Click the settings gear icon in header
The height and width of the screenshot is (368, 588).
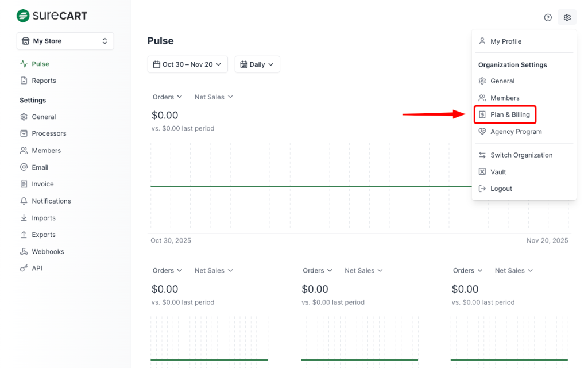pos(567,18)
